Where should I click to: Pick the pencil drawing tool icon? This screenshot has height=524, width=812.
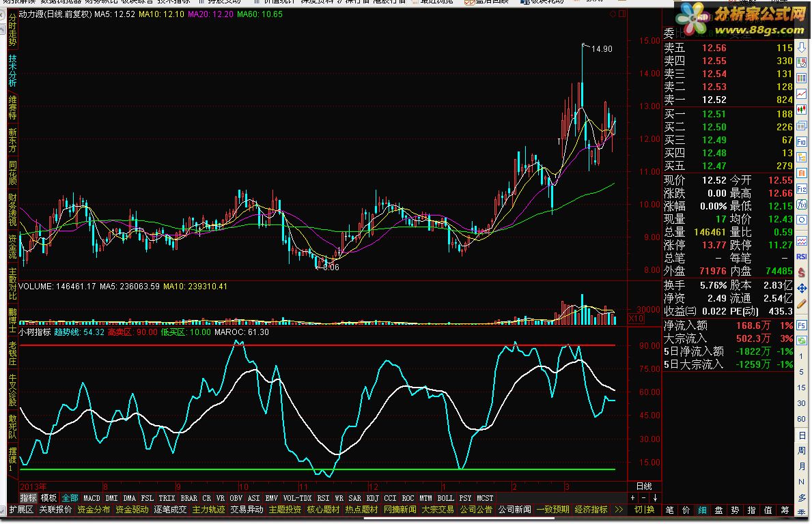pos(802,304)
